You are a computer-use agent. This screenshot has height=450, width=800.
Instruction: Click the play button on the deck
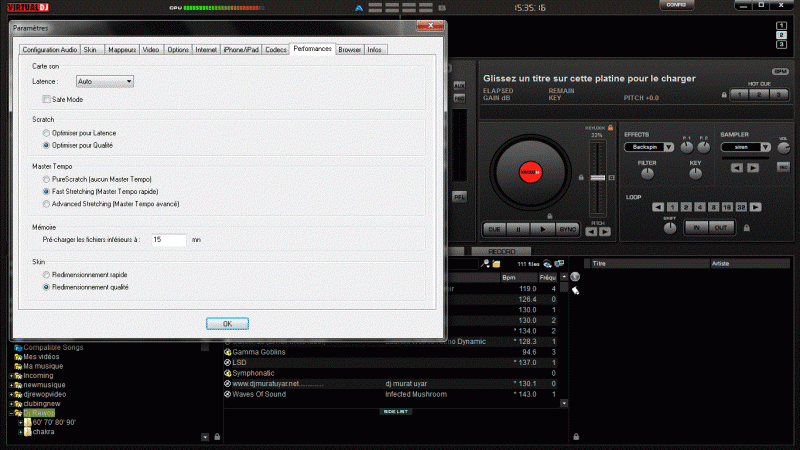coord(542,230)
